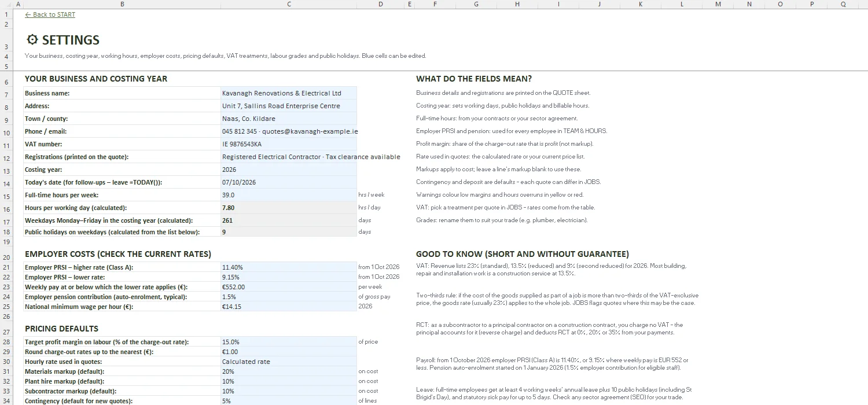Edit the costing year value 2026
This screenshot has height=405, width=868.
289,170
